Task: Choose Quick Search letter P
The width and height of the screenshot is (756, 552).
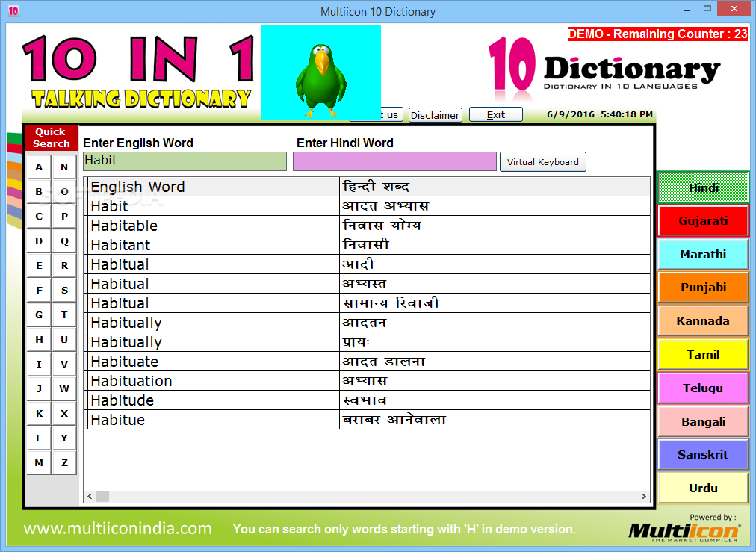Action: pos(64,217)
